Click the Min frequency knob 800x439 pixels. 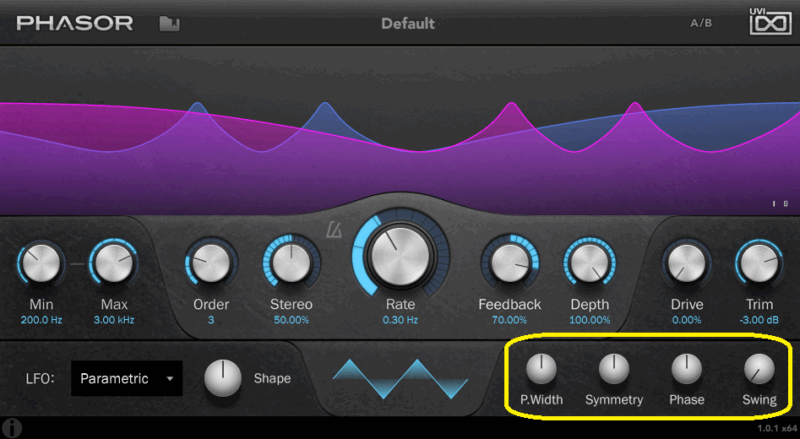tap(41, 263)
